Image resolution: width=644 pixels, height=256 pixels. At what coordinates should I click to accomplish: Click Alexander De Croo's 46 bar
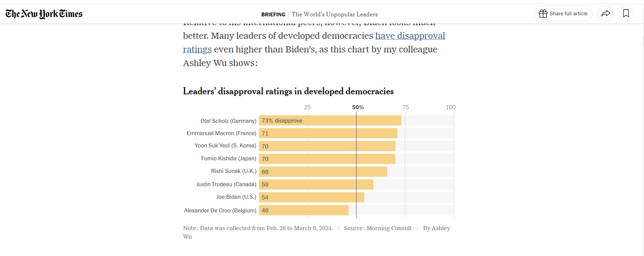pyautogui.click(x=303, y=210)
